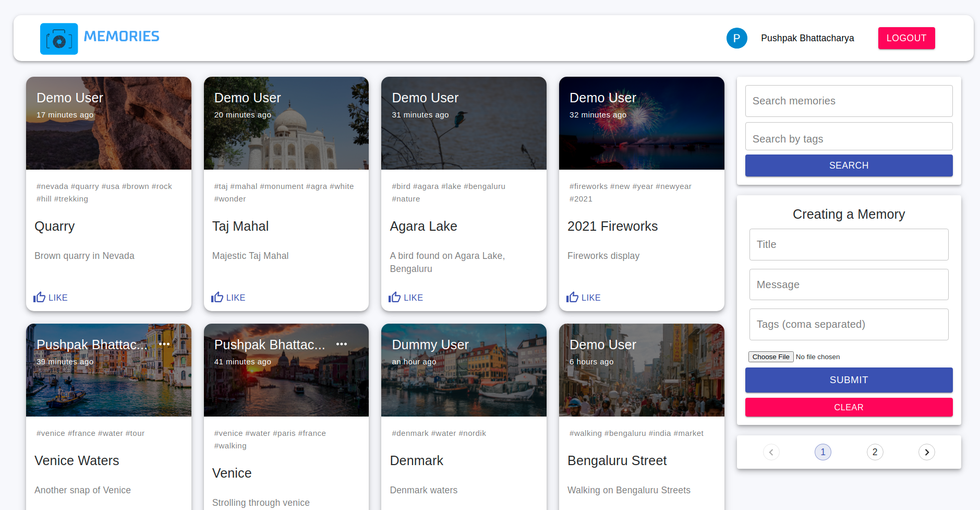Focus the Search memories field
Screen dimensions: 980x510
(x=849, y=101)
